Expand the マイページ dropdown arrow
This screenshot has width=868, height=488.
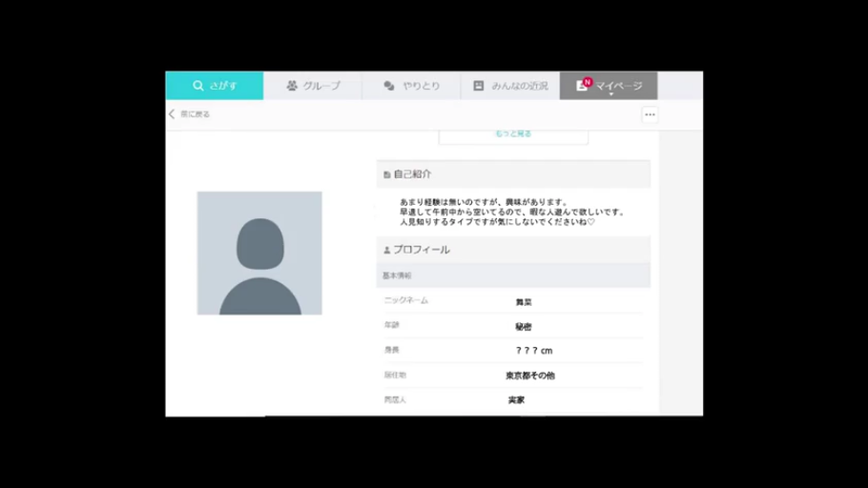[x=611, y=94]
